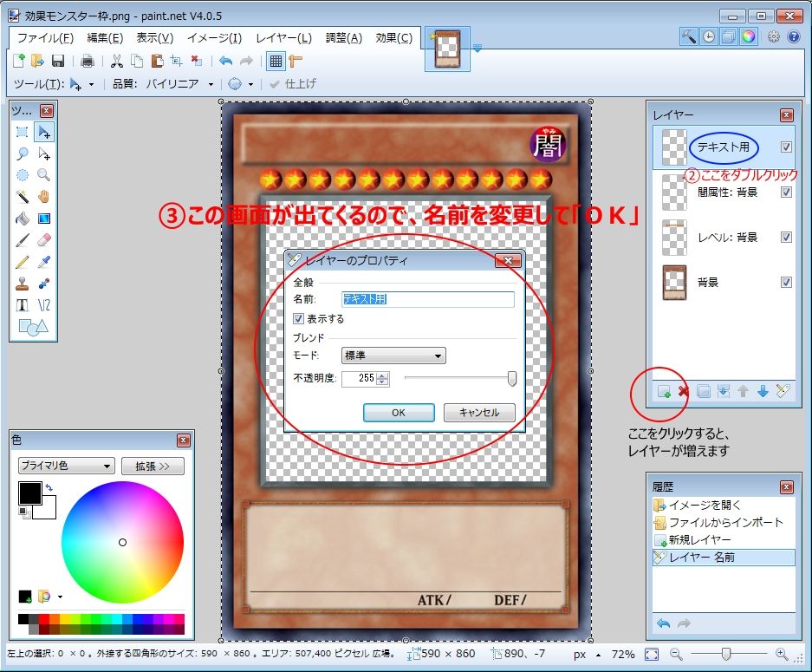Viewport: 812px width, 672px height.
Task: Open the 調整(A) menu
Action: (x=344, y=38)
